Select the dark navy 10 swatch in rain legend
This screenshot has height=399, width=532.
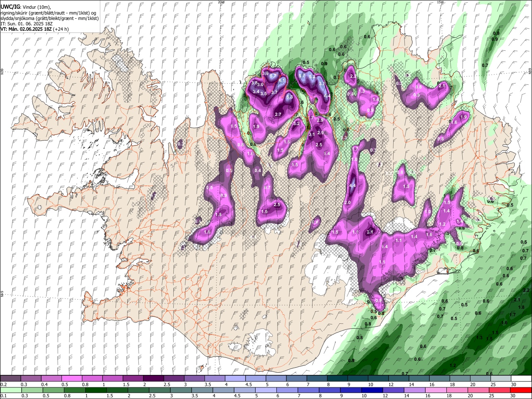click(372, 390)
